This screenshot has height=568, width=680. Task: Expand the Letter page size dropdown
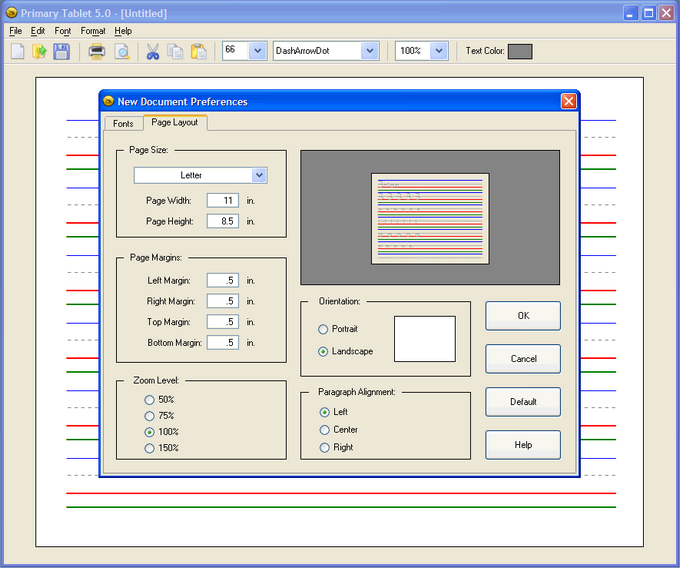click(x=259, y=175)
